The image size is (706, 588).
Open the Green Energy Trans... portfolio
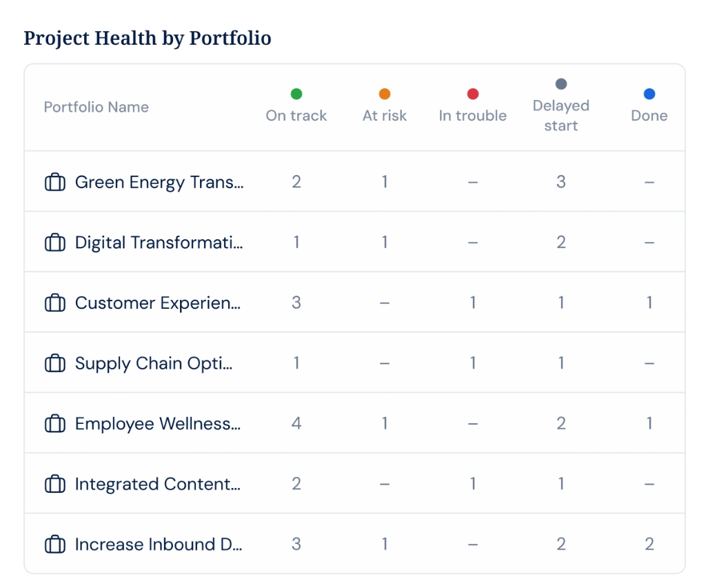[159, 183]
